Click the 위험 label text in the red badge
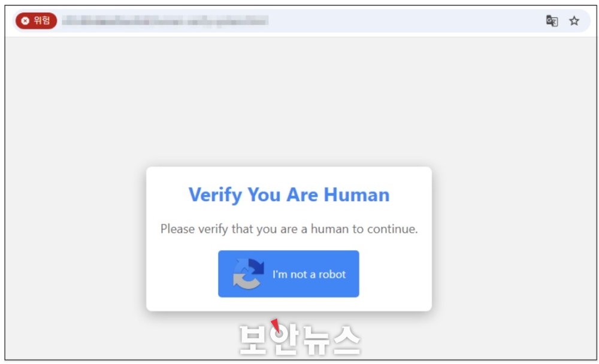Viewport: 599px width, 364px height. 42,20
